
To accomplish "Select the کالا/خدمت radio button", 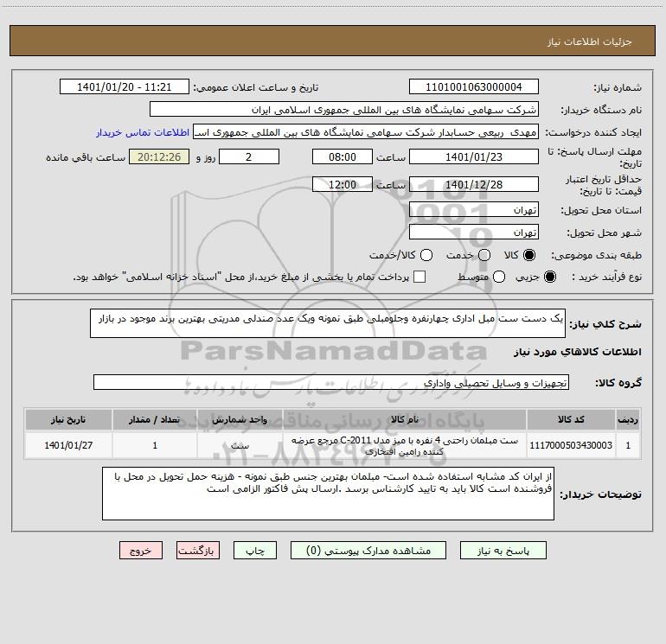I will 426,255.
